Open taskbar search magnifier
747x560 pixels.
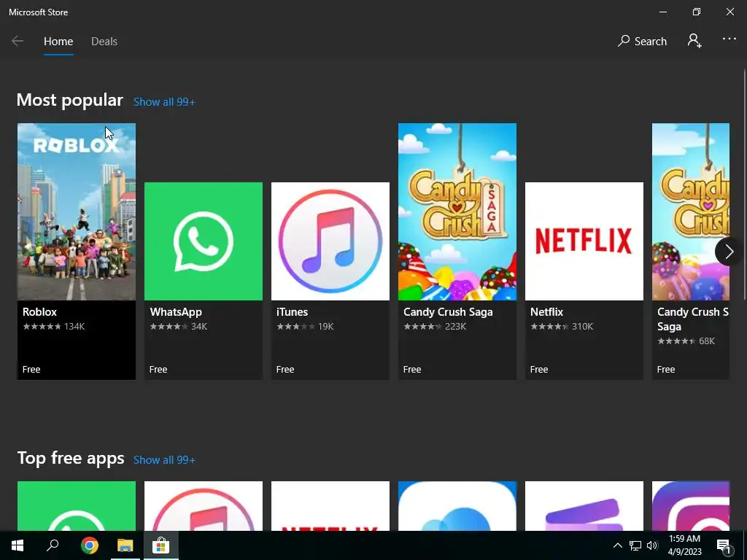click(x=53, y=545)
